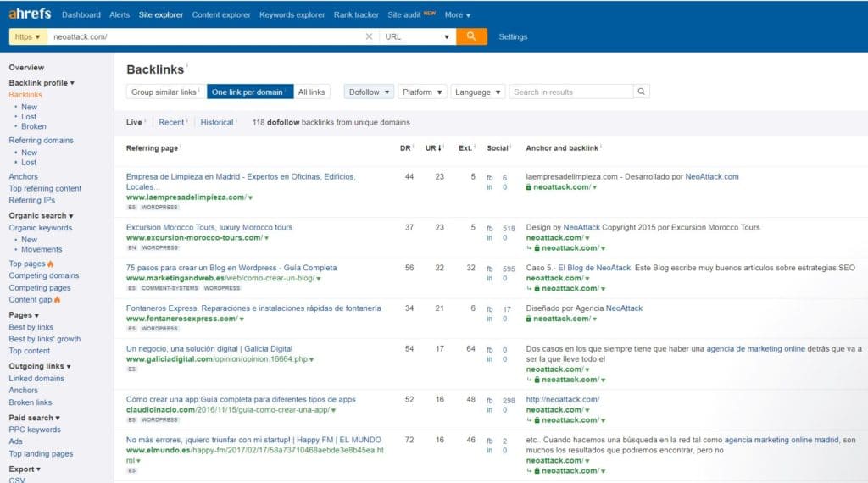Expand laempresadelimpieza.com URL dropdown arrow
This screenshot has height=483, width=868.
click(250, 197)
